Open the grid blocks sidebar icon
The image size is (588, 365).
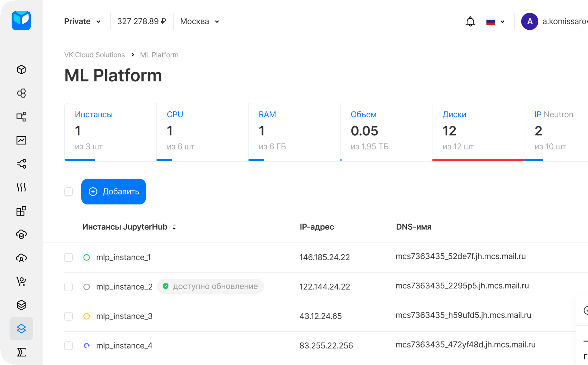tap(21, 211)
